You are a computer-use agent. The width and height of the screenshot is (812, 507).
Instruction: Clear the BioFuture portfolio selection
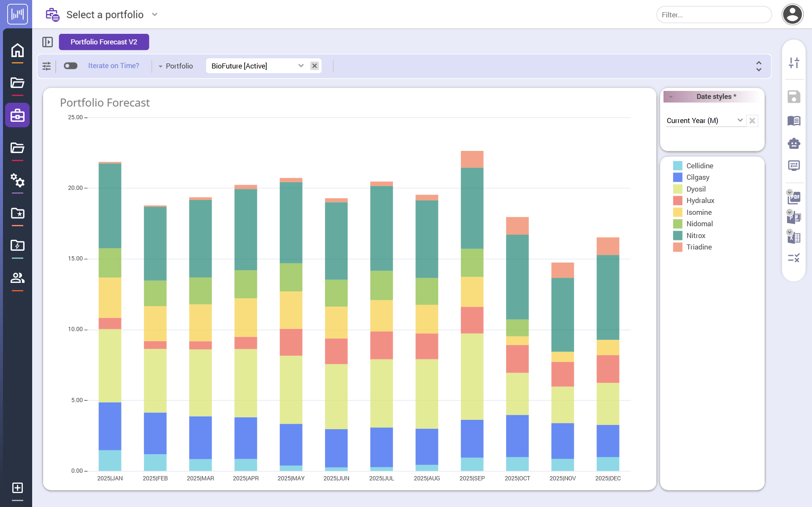coord(314,66)
